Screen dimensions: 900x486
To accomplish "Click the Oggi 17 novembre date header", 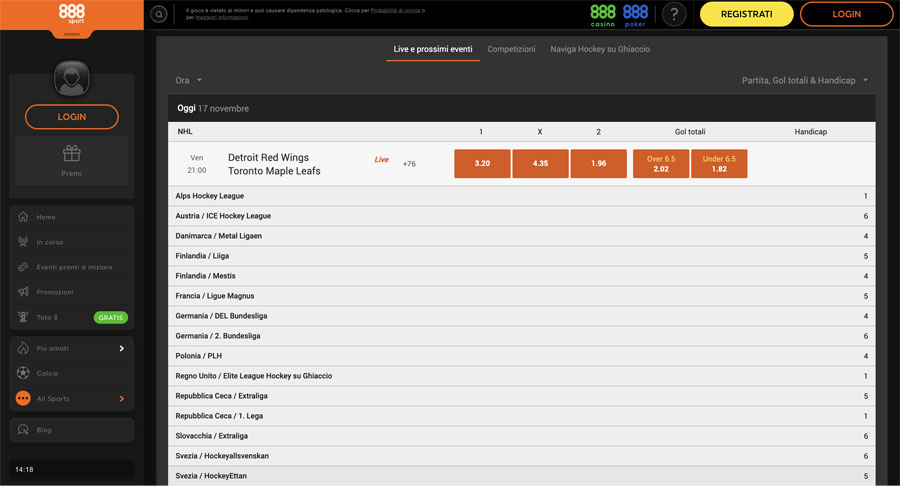I will [213, 108].
